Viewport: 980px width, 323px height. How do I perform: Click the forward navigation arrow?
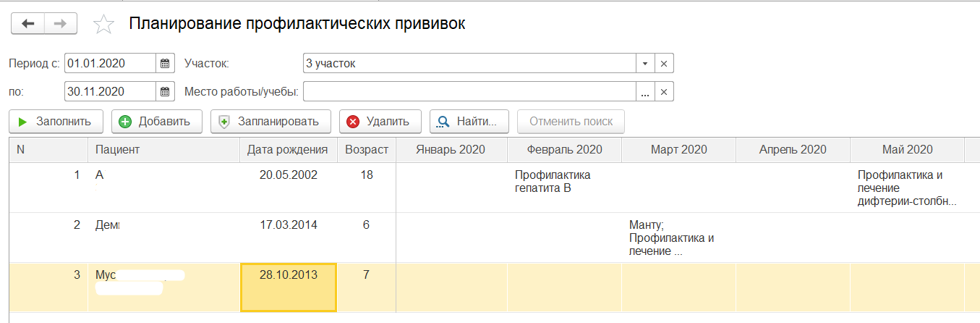[x=61, y=24]
